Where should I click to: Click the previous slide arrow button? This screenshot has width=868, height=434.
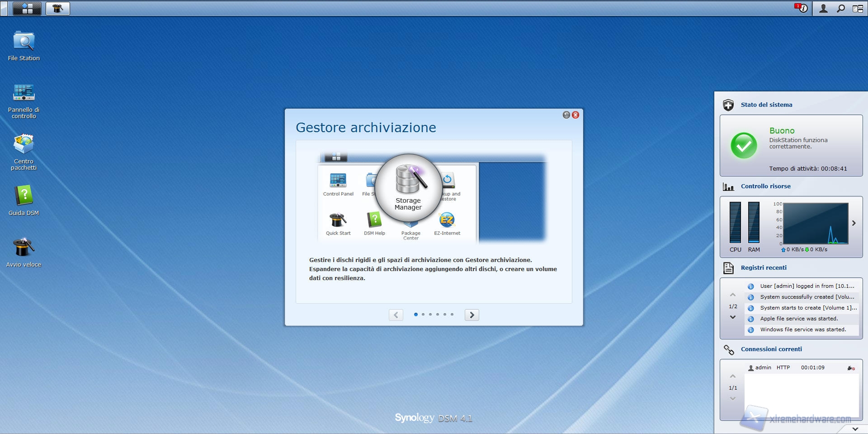pyautogui.click(x=396, y=315)
